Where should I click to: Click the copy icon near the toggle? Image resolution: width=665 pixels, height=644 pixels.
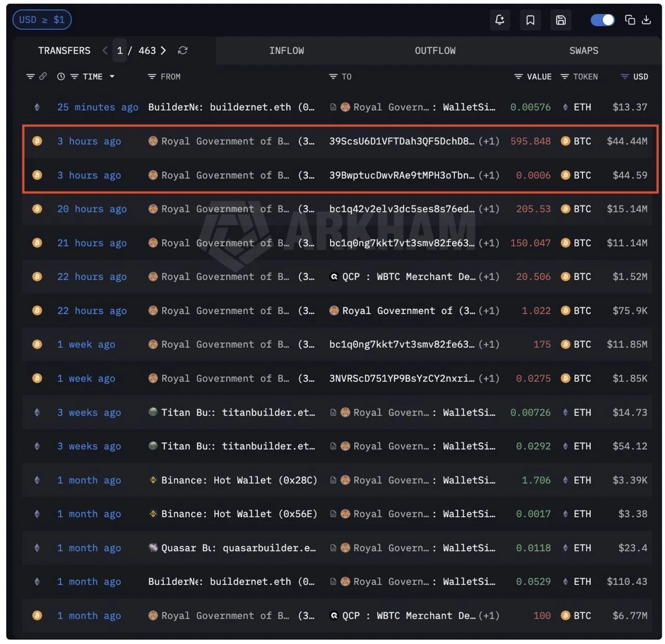point(630,20)
